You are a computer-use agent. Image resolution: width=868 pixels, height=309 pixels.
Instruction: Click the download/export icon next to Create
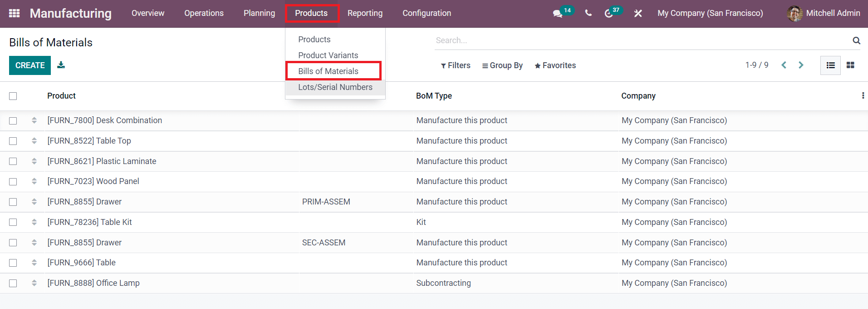61,65
